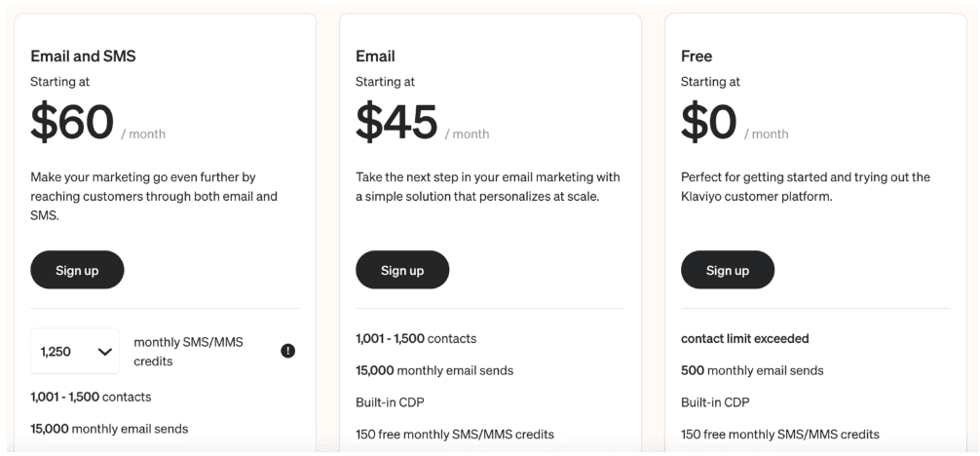This screenshot has height=456, width=980.
Task: Sign up for the Email and SMS plan
Action: [x=78, y=270]
